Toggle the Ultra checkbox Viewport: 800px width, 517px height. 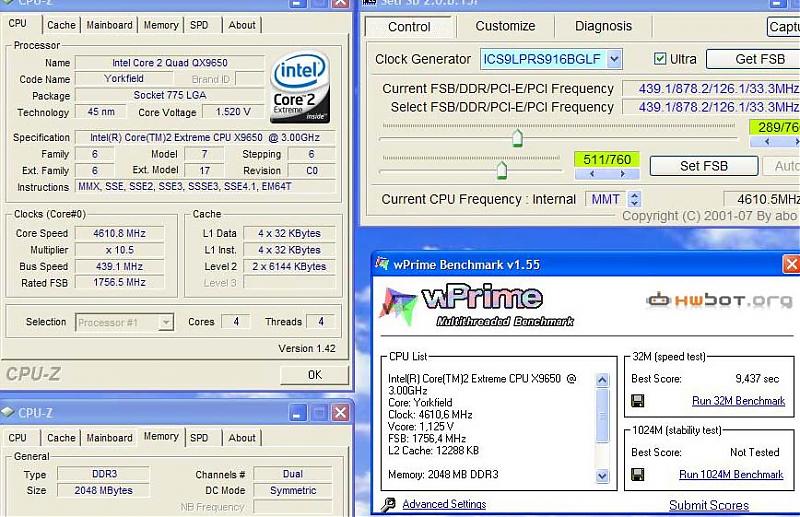click(x=660, y=59)
